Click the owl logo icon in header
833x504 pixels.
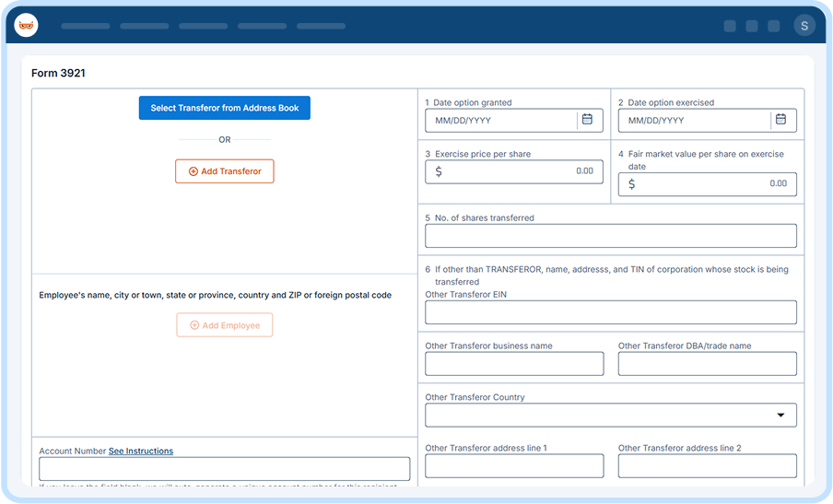pyautogui.click(x=26, y=26)
